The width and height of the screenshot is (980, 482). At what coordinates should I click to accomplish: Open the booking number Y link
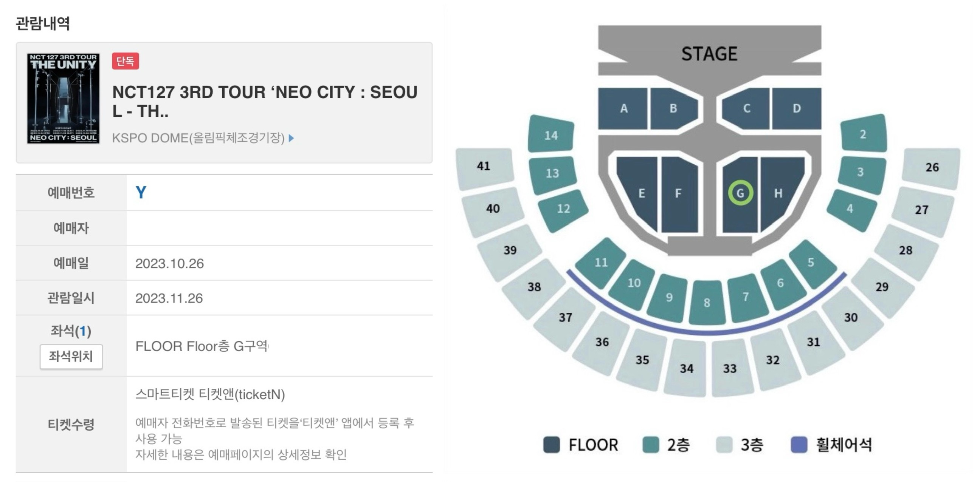(x=141, y=193)
